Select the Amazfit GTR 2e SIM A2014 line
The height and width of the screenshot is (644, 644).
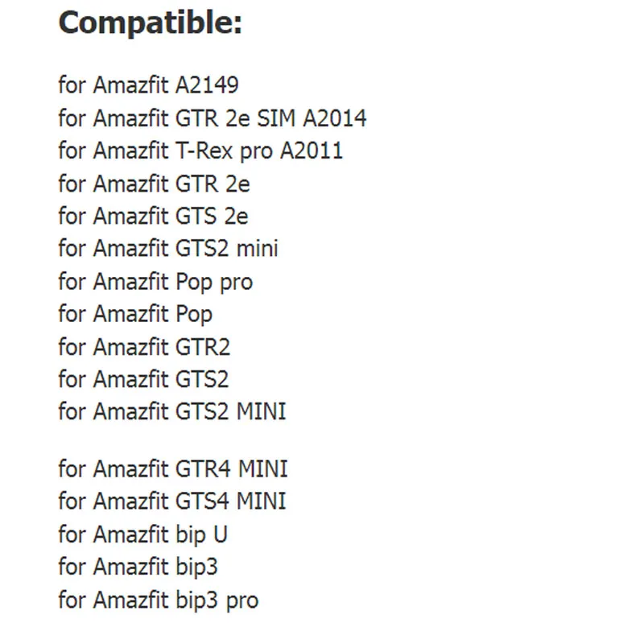click(x=212, y=118)
